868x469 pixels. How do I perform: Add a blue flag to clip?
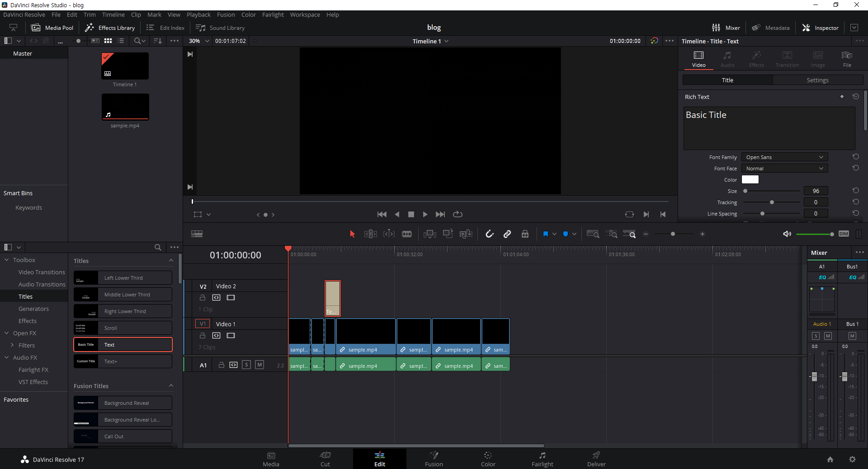click(x=545, y=234)
